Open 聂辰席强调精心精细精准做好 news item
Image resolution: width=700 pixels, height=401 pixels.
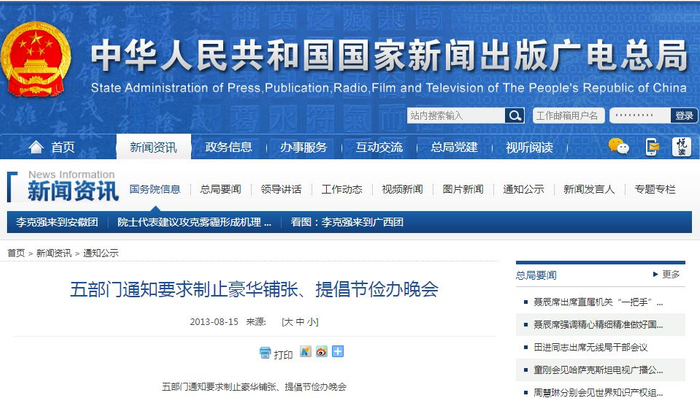[598, 325]
